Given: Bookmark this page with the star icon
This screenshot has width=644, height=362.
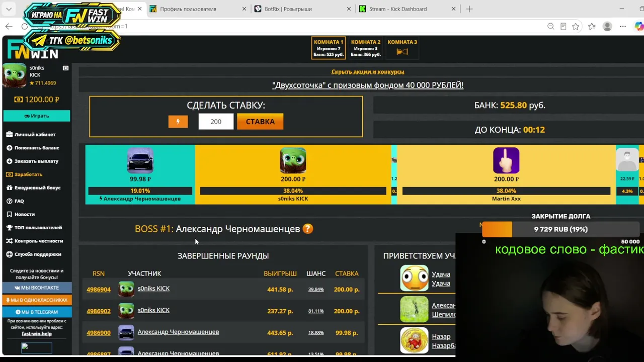Looking at the screenshot, I should [576, 26].
